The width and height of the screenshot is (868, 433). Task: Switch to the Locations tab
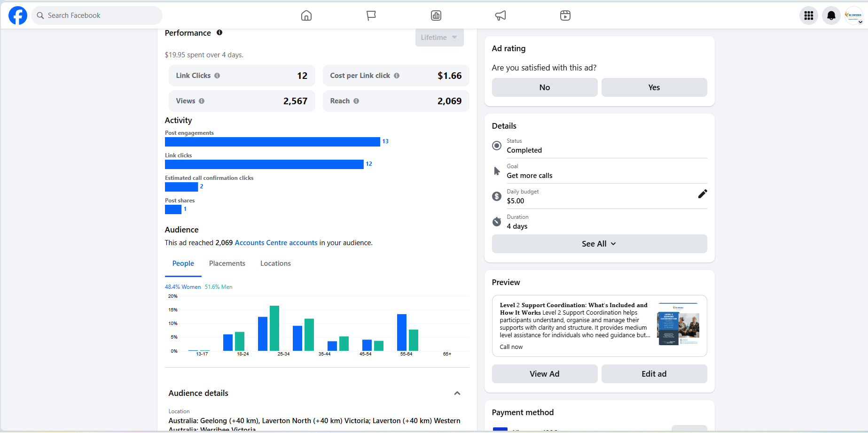275,263
